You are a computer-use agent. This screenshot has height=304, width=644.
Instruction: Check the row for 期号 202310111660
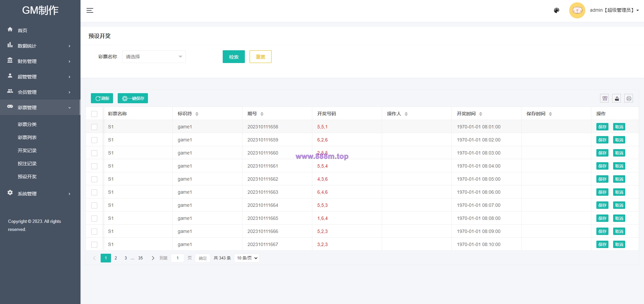94,153
